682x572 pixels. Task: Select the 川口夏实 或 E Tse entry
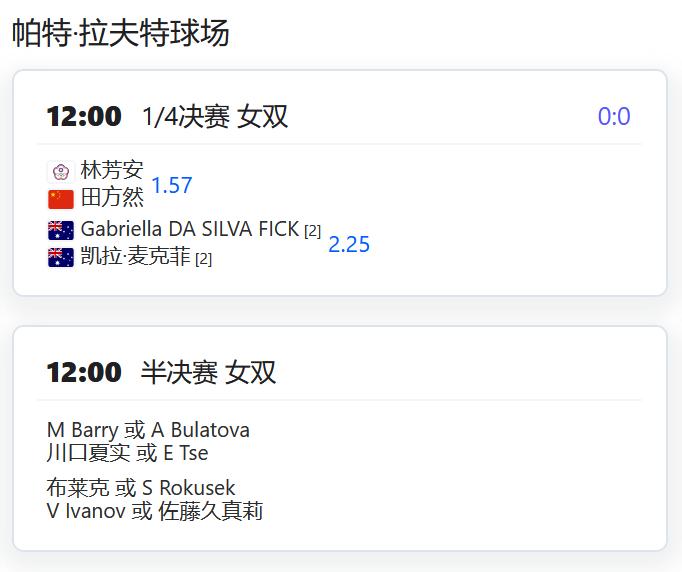click(127, 453)
